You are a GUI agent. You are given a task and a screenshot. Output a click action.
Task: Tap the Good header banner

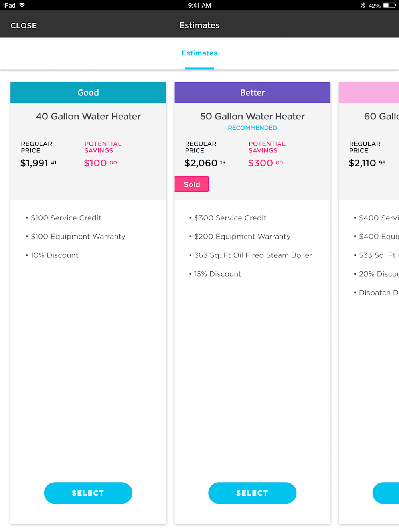(88, 92)
